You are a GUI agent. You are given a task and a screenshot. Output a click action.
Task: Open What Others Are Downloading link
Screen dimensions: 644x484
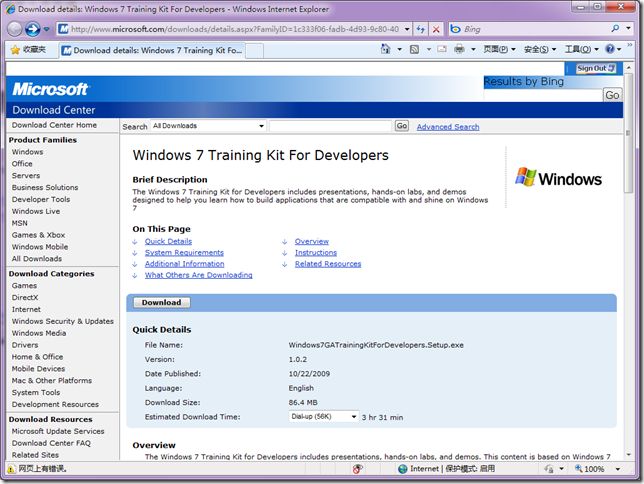pos(198,275)
